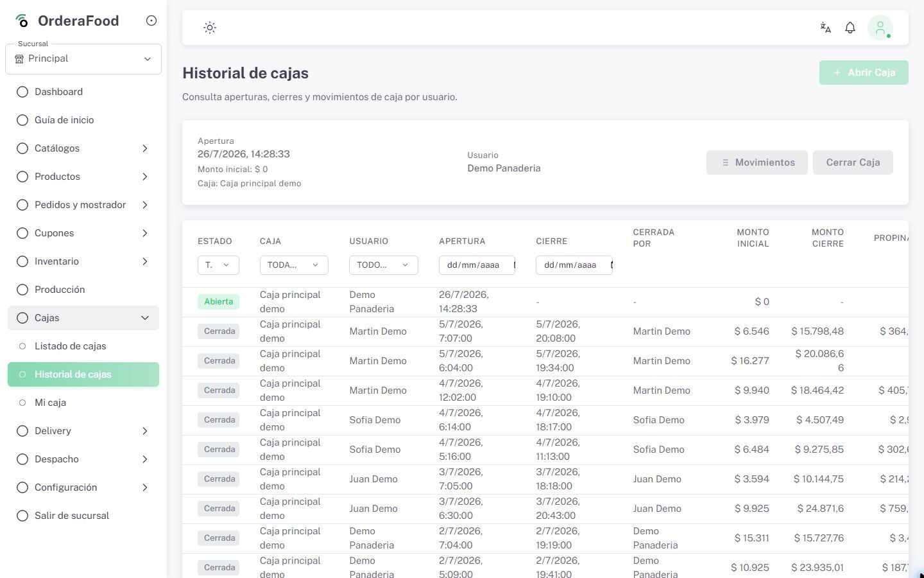Image resolution: width=924 pixels, height=578 pixels.
Task: Click the MONTO INICIAL column header
Action: [753, 238]
